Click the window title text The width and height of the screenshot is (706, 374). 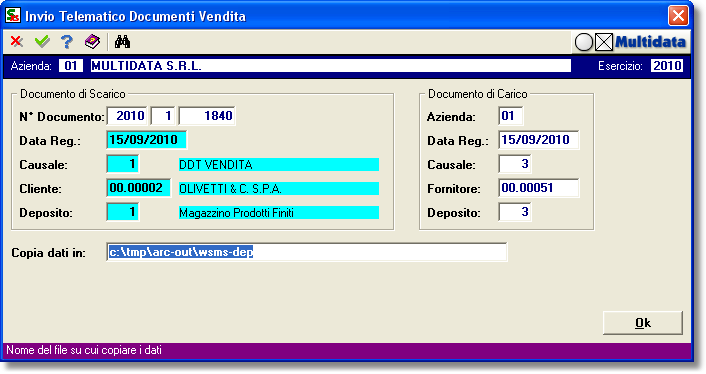click(x=136, y=16)
